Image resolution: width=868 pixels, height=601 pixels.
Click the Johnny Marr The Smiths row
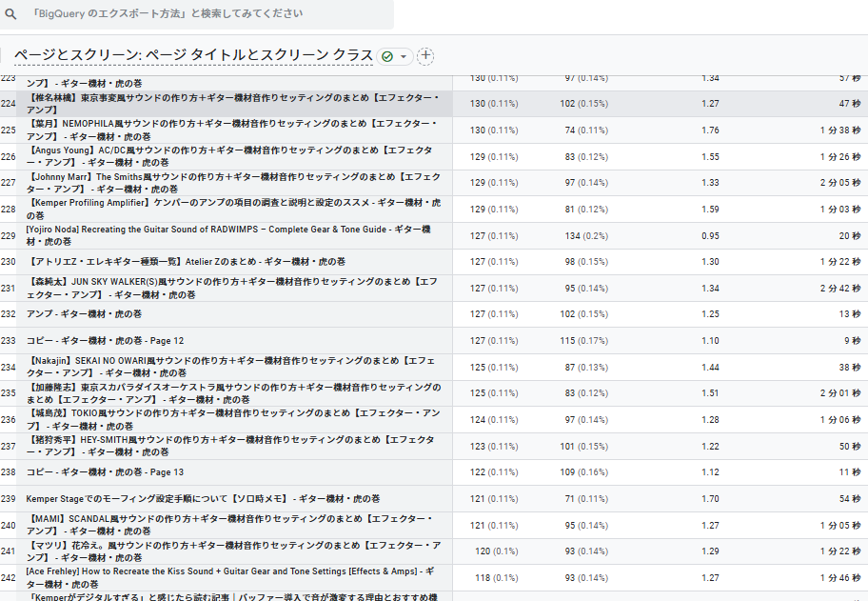coord(233,183)
